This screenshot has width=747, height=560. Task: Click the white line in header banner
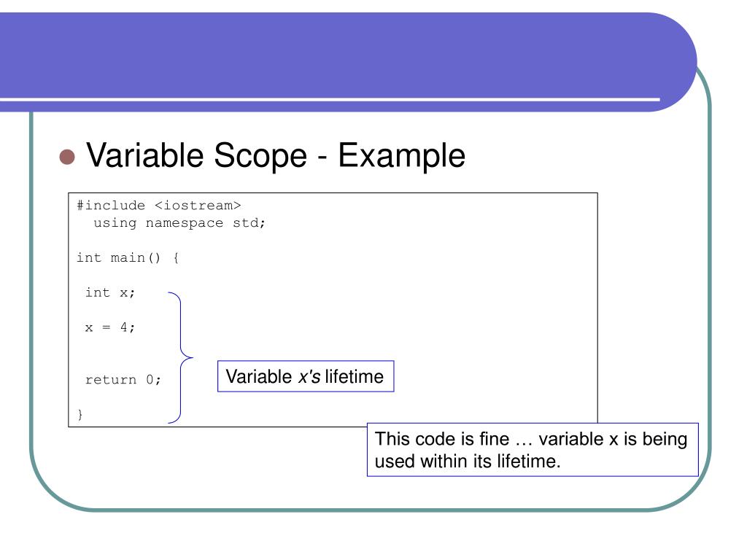click(x=330, y=99)
